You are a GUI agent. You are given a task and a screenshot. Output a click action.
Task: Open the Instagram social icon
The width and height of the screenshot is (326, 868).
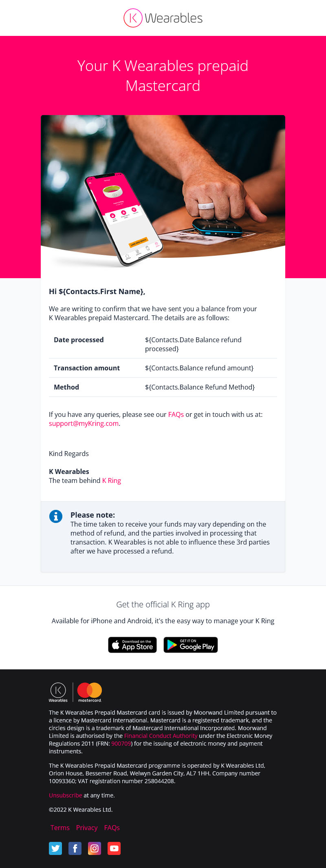95,848
